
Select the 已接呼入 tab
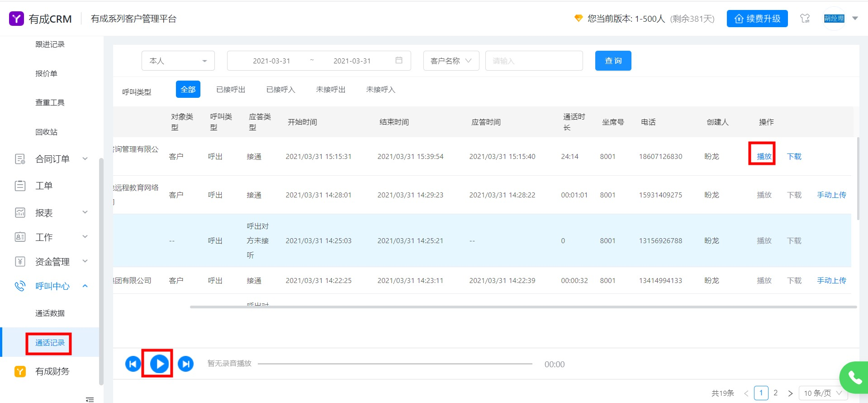coord(281,90)
